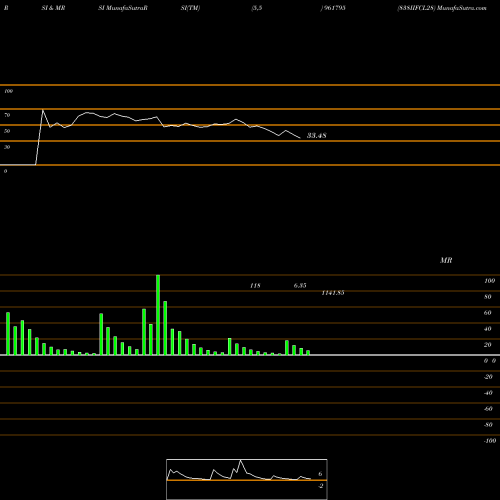Screen dimensions: 500x500
Task: Click the MR axis label -80
Action: [x=488, y=425]
